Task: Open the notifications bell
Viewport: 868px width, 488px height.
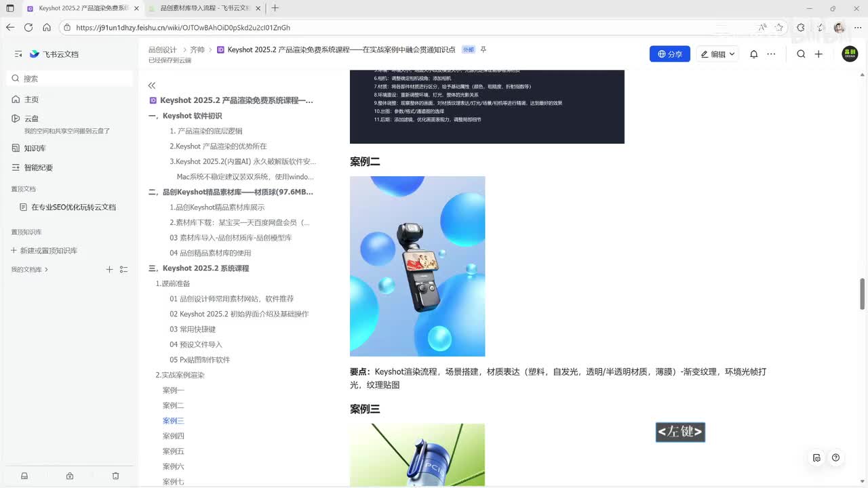Action: click(753, 54)
